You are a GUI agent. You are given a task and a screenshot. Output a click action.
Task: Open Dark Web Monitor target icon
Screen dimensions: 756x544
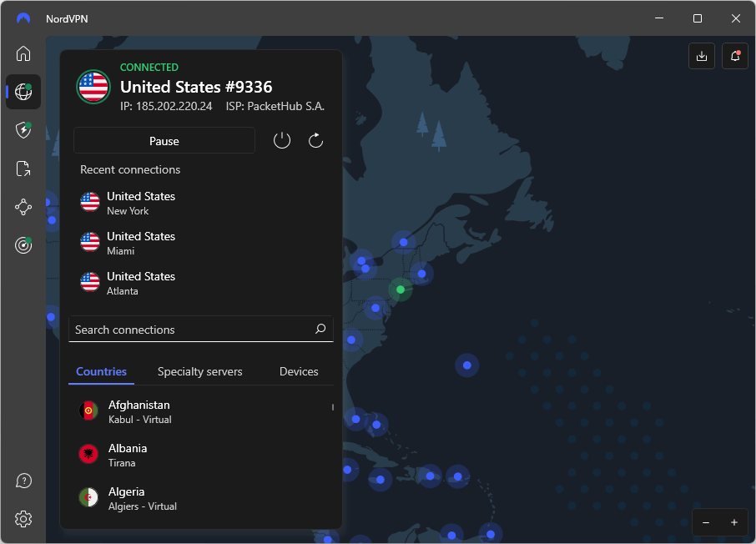pyautogui.click(x=23, y=245)
